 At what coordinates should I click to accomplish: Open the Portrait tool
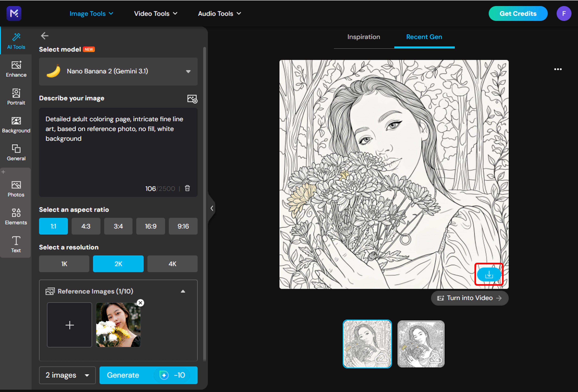16,97
